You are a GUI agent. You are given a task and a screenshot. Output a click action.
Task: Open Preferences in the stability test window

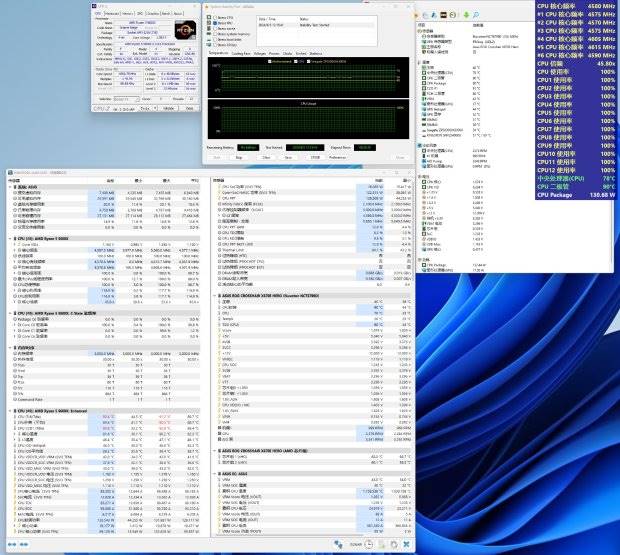coord(337,157)
